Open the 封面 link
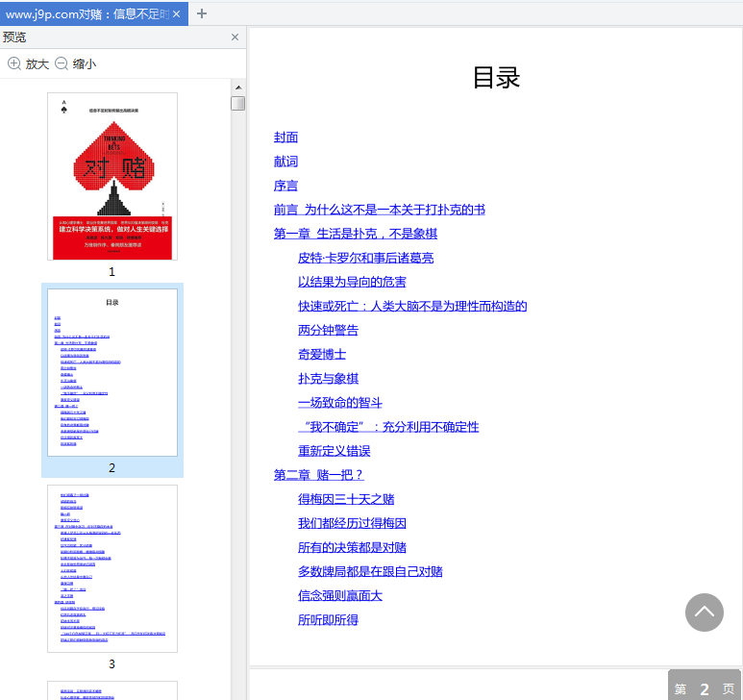Image resolution: width=743 pixels, height=700 pixels. tap(285, 137)
